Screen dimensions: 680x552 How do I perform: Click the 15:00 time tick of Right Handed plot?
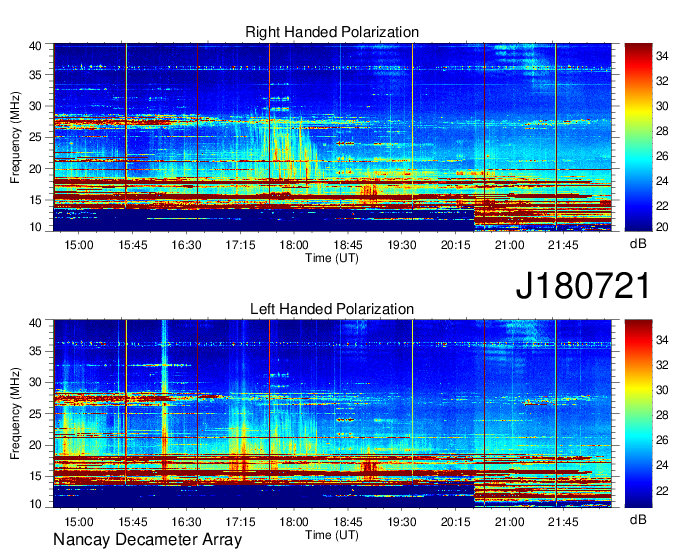point(79,245)
